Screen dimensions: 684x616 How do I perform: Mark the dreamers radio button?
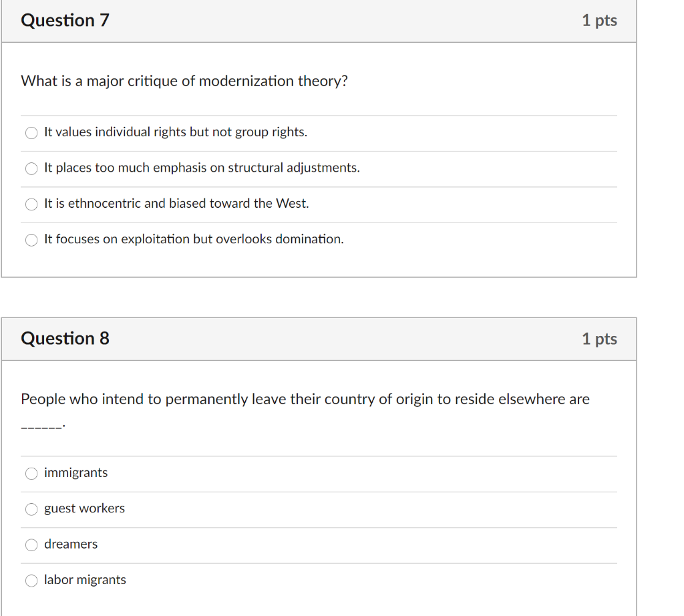(x=31, y=545)
